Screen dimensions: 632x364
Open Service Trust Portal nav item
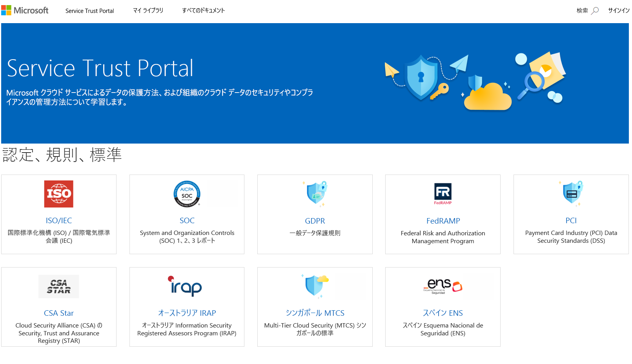pyautogui.click(x=90, y=11)
